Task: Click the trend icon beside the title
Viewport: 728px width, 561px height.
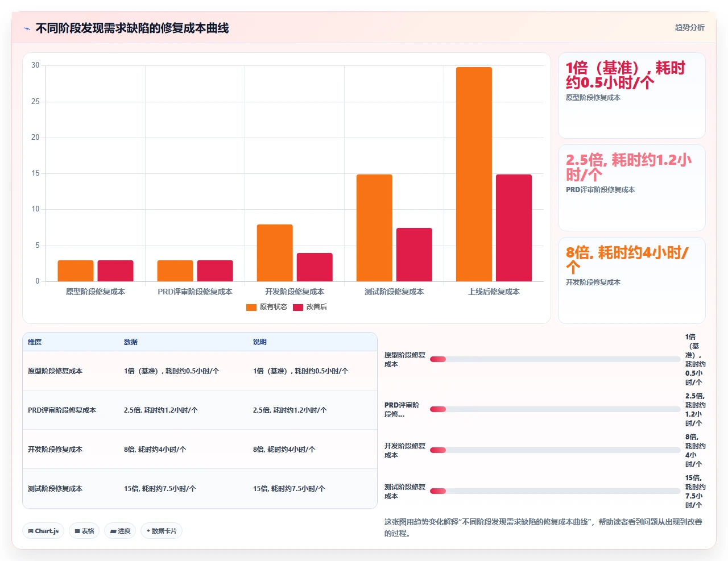Action: (x=27, y=28)
